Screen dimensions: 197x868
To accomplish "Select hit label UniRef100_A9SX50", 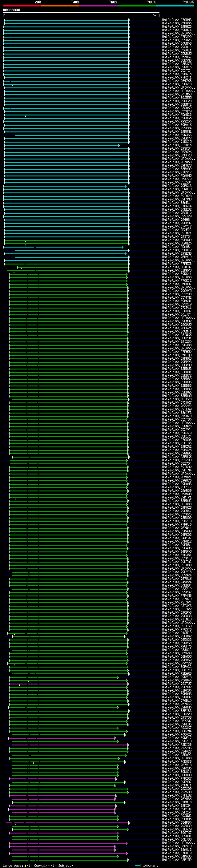I will tap(177, 121).
